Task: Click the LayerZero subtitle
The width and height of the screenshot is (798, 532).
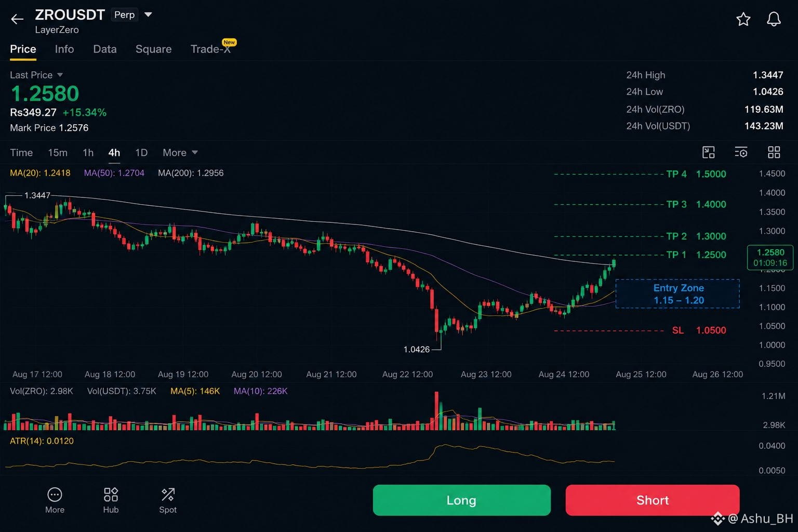Action: (57, 30)
